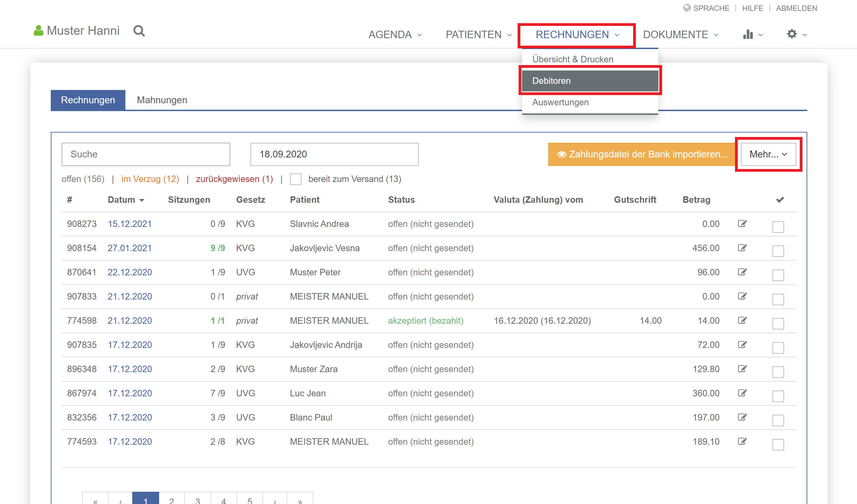Edit invoice 867974 via its pencil icon
This screenshot has height=504, width=857.
tap(742, 393)
